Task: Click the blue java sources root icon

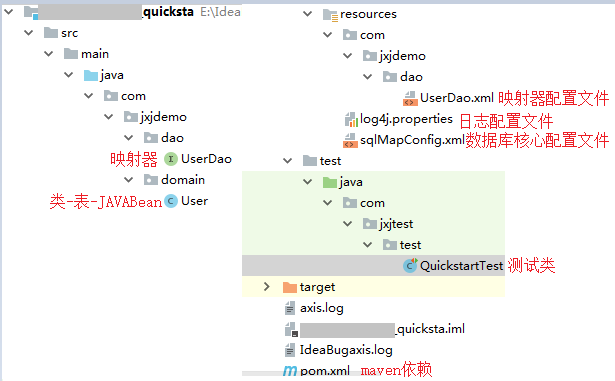Action: [91, 75]
